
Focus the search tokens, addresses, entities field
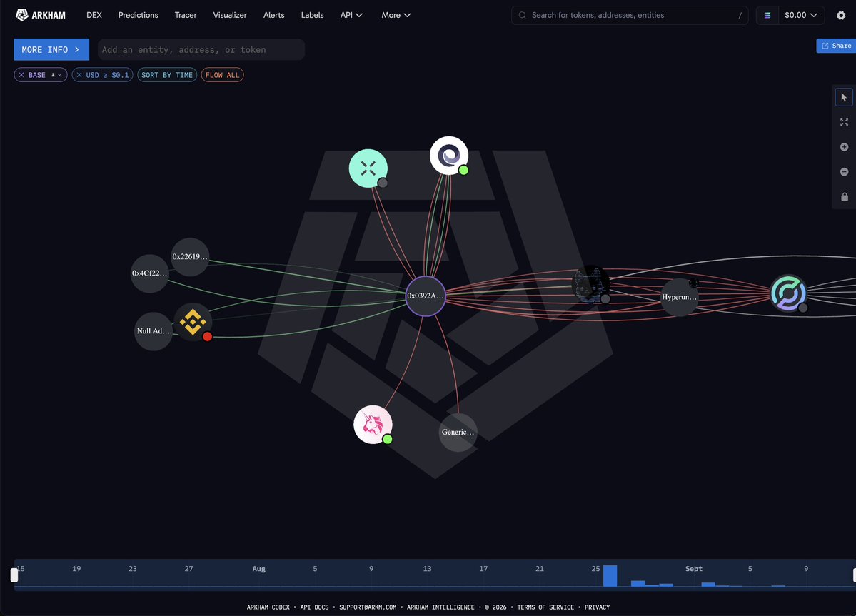630,15
